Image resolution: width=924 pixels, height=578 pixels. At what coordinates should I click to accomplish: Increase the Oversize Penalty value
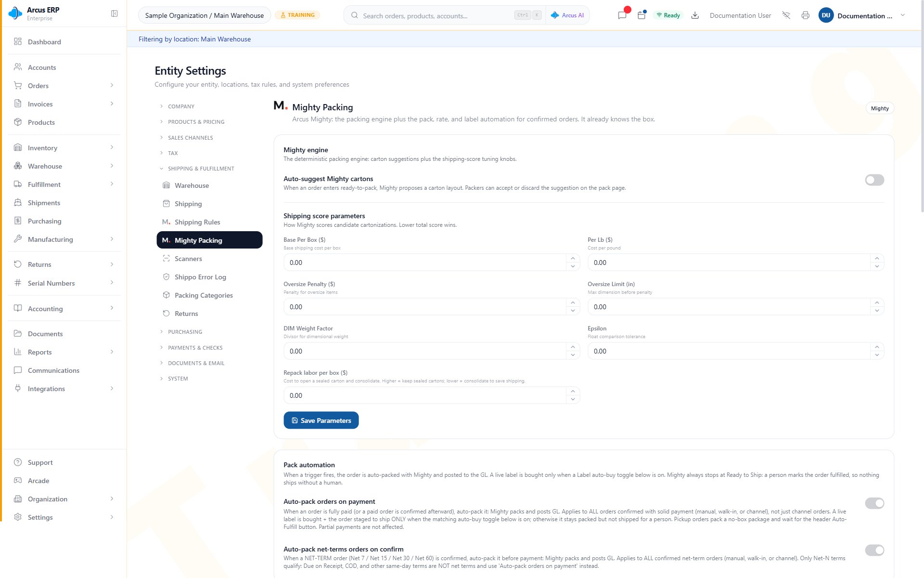coord(573,303)
